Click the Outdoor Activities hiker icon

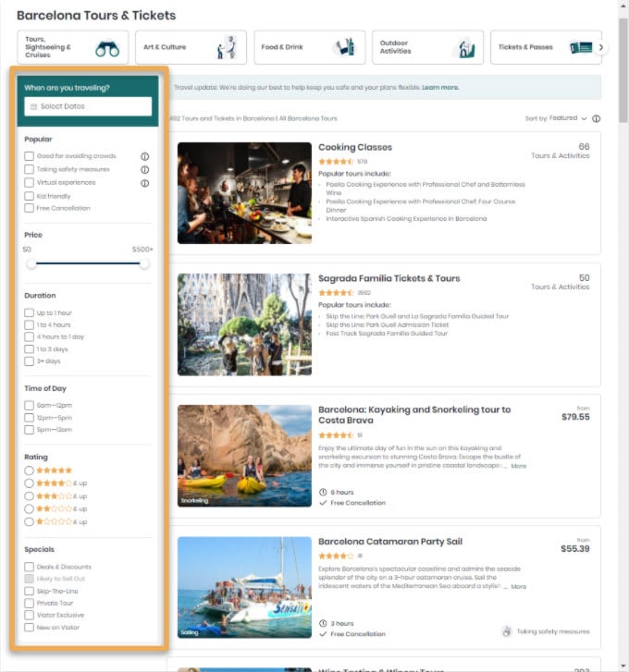[x=465, y=47]
